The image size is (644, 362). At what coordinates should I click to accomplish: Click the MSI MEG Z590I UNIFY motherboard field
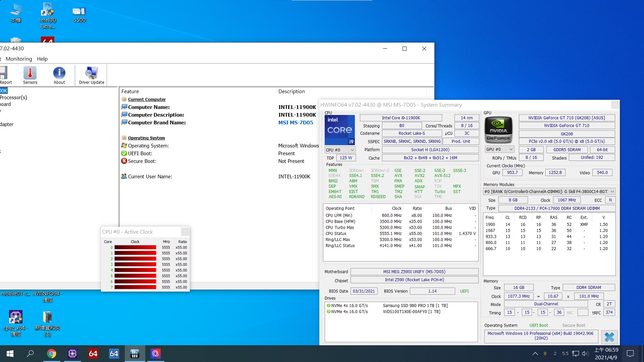pyautogui.click(x=414, y=271)
